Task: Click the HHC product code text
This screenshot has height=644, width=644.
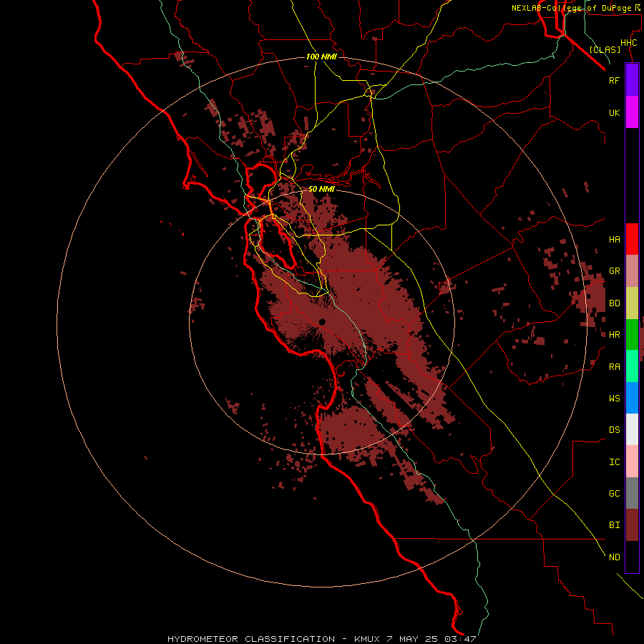Action: (629, 43)
